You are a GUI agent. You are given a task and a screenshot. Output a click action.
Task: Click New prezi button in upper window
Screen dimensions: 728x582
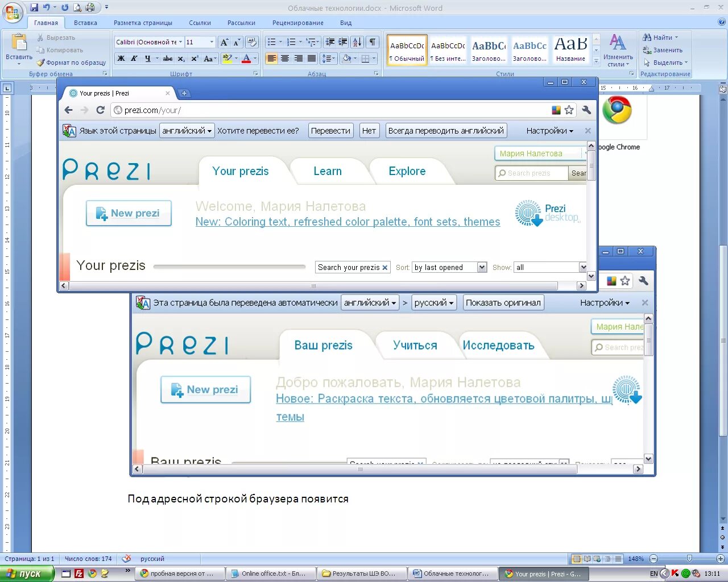pos(129,213)
